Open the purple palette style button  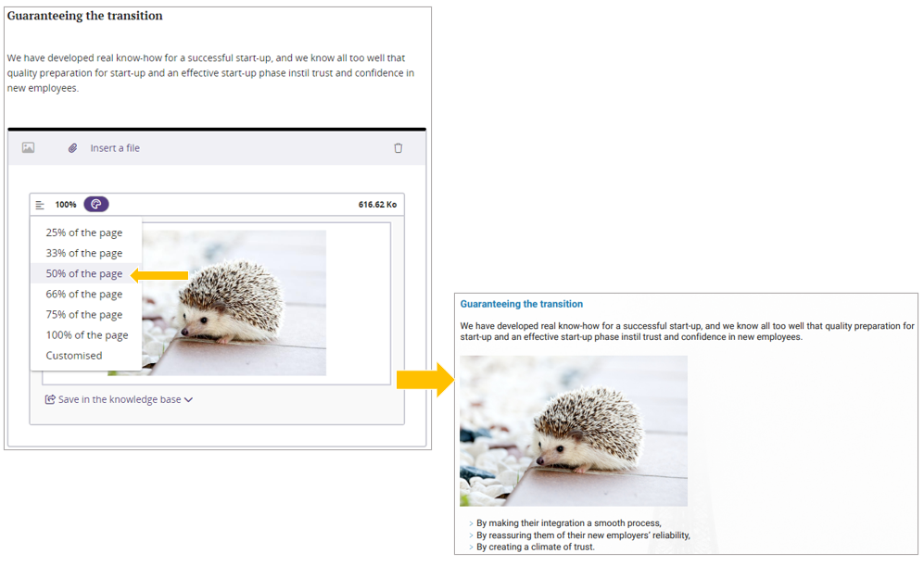click(x=95, y=205)
